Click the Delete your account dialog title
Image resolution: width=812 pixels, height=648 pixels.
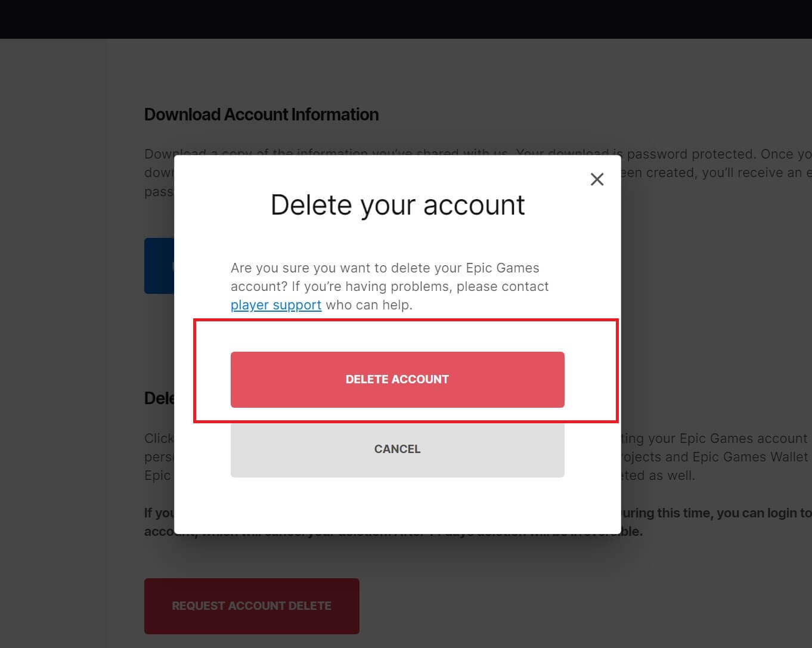tap(397, 204)
